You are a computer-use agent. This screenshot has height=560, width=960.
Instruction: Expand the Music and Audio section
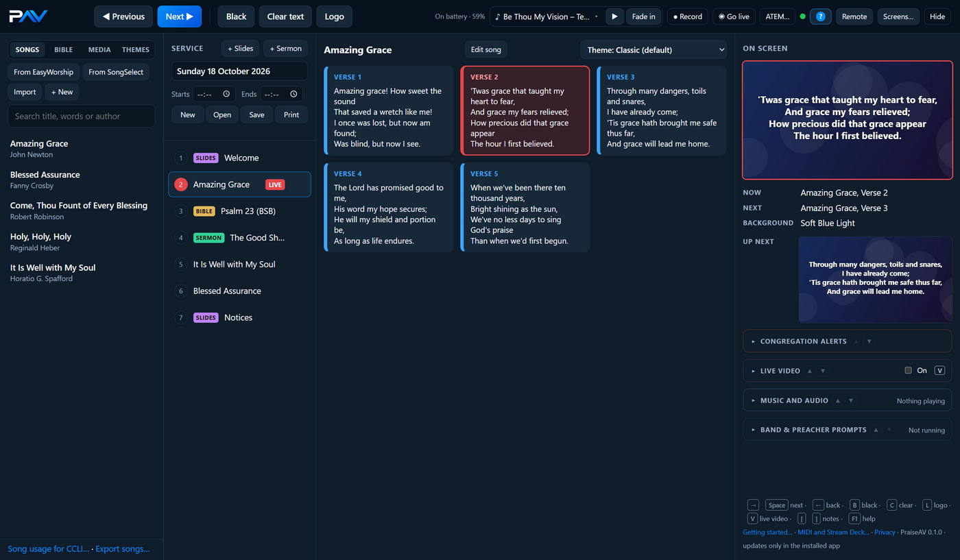794,400
